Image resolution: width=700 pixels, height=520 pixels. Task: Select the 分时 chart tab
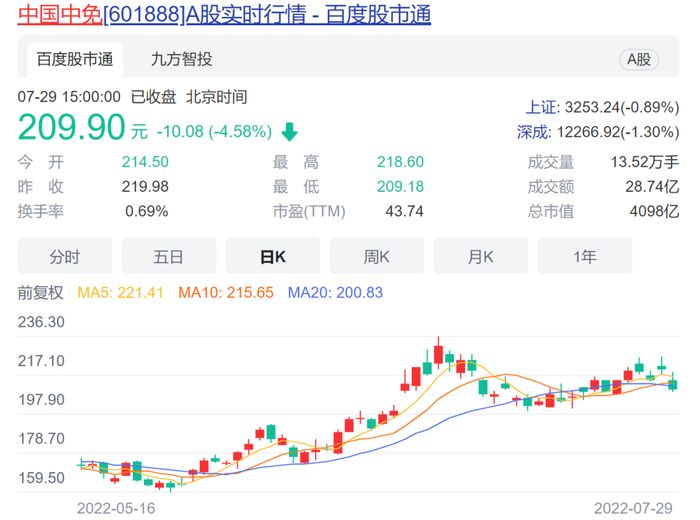click(x=65, y=256)
